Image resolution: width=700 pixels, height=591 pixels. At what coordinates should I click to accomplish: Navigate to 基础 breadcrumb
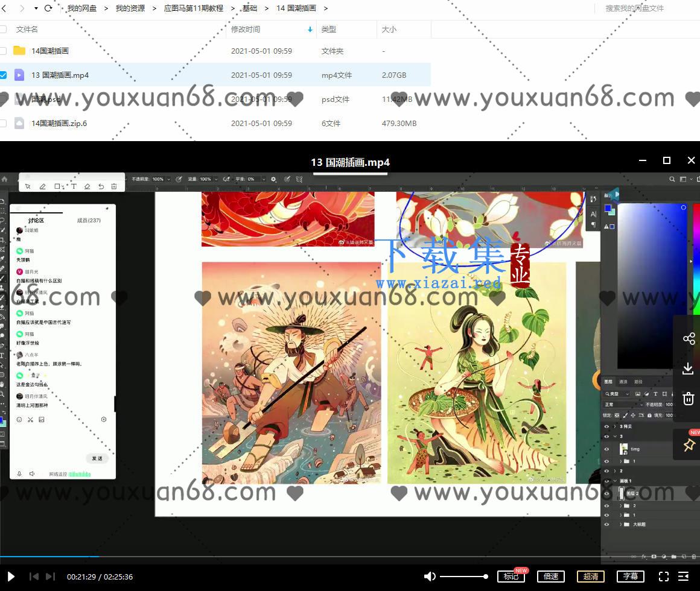250,8
